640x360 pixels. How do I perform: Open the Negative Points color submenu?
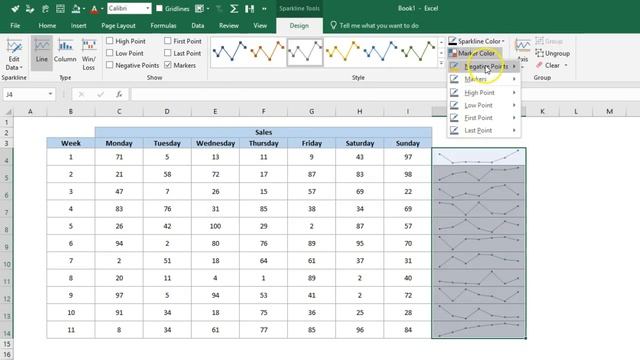(x=484, y=67)
